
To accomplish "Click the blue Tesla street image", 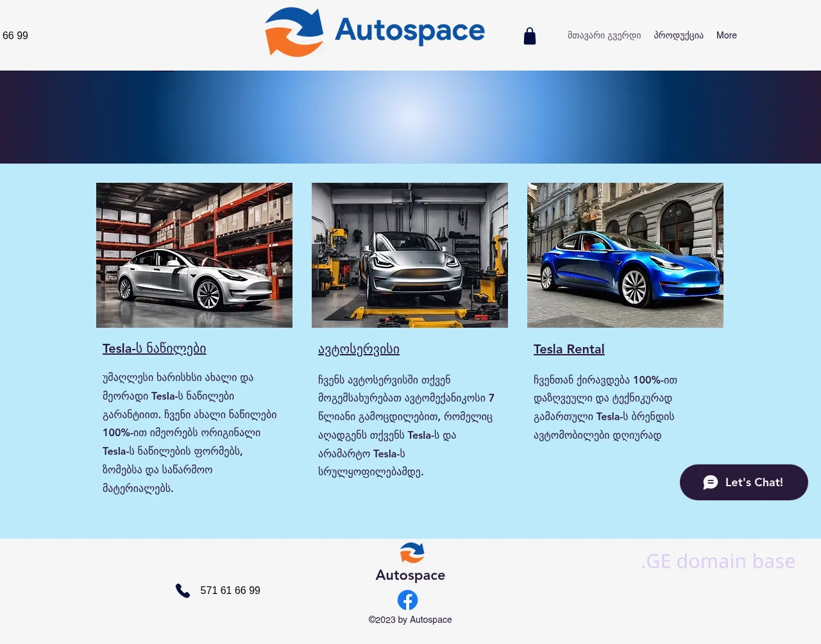I will 625,255.
